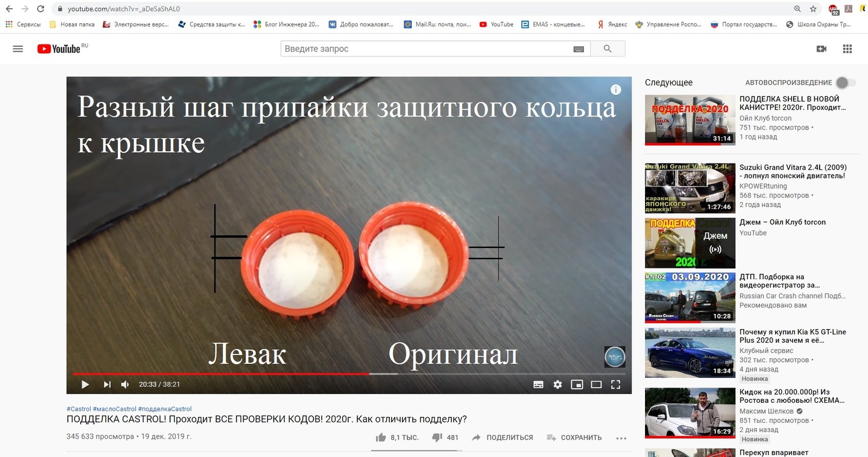Skip to the next video
This screenshot has height=457, width=868.
[107, 384]
